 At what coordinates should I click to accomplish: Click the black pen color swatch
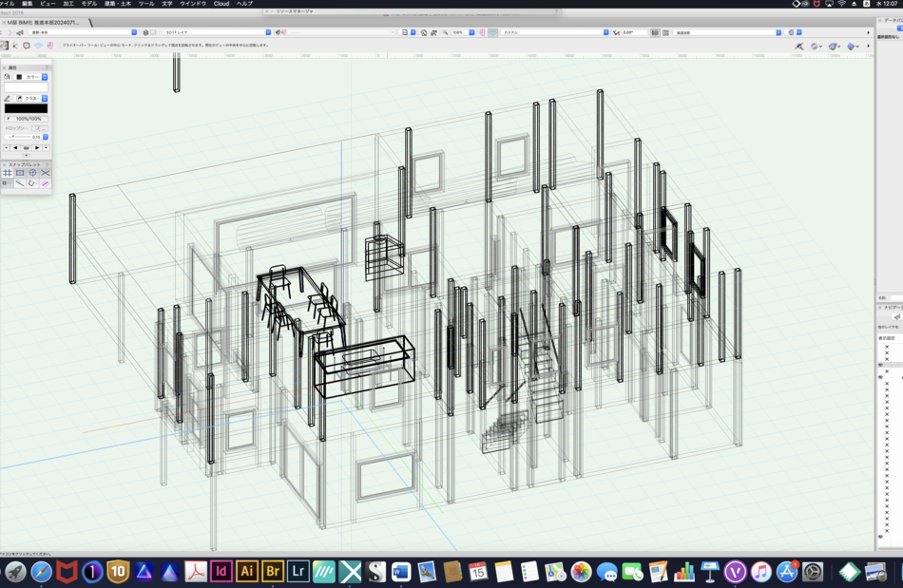point(26,108)
